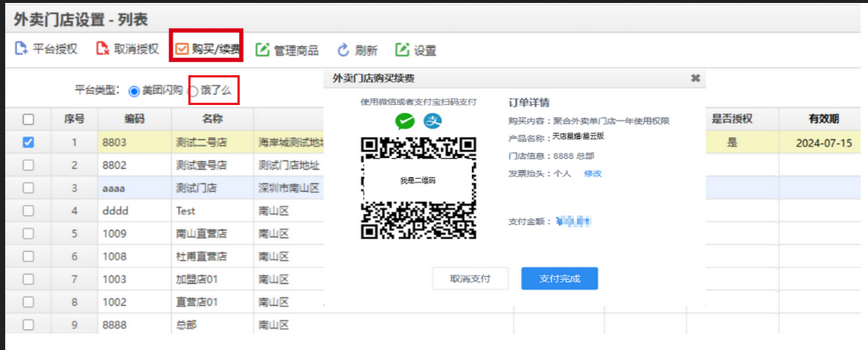This screenshot has height=350, width=868.
Task: Click the WeChat Pay icon
Action: [405, 121]
